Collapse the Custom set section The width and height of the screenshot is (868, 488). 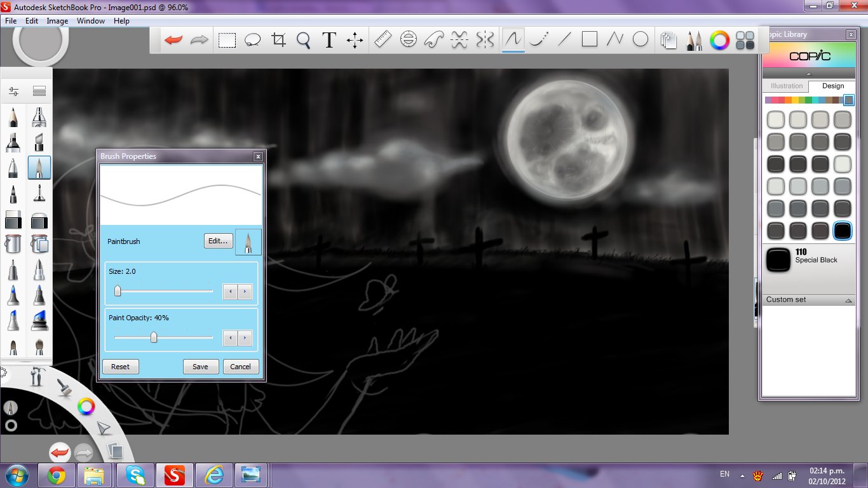click(848, 300)
